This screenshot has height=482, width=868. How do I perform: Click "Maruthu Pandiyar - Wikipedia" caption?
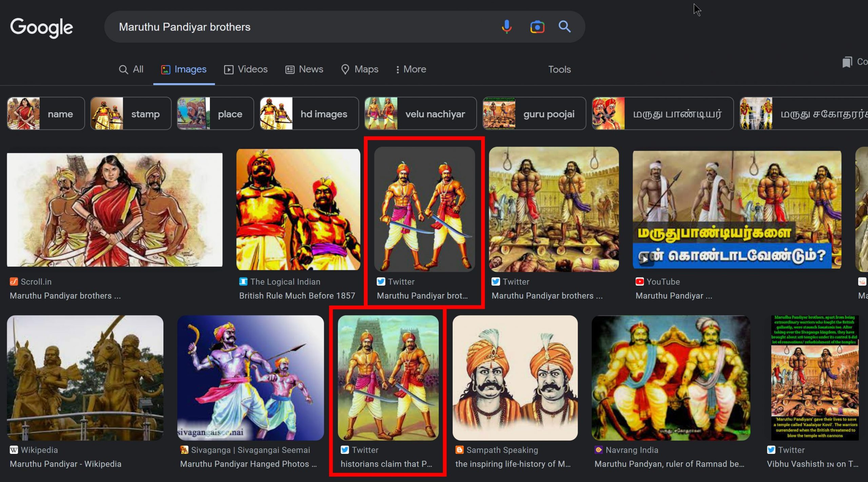click(65, 464)
